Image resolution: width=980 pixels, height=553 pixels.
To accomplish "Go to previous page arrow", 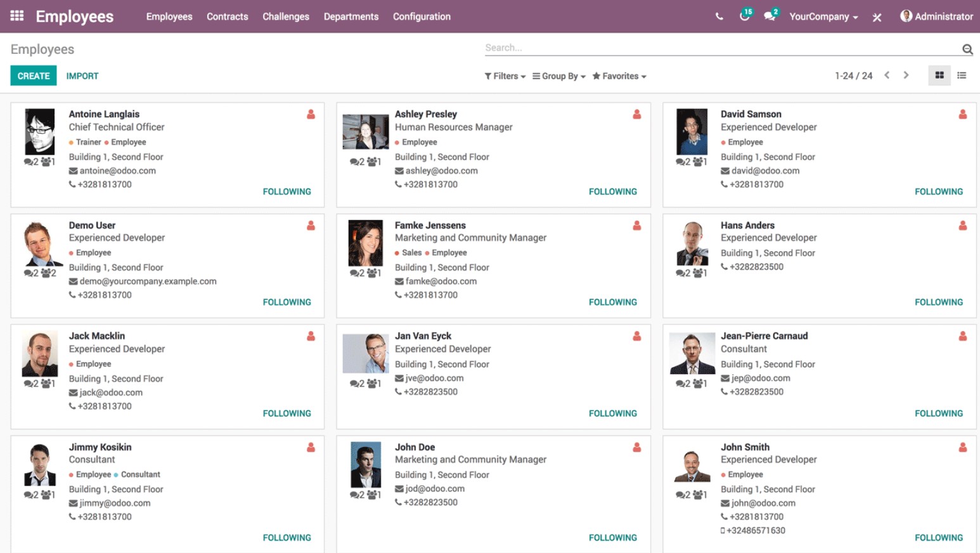I will point(887,75).
